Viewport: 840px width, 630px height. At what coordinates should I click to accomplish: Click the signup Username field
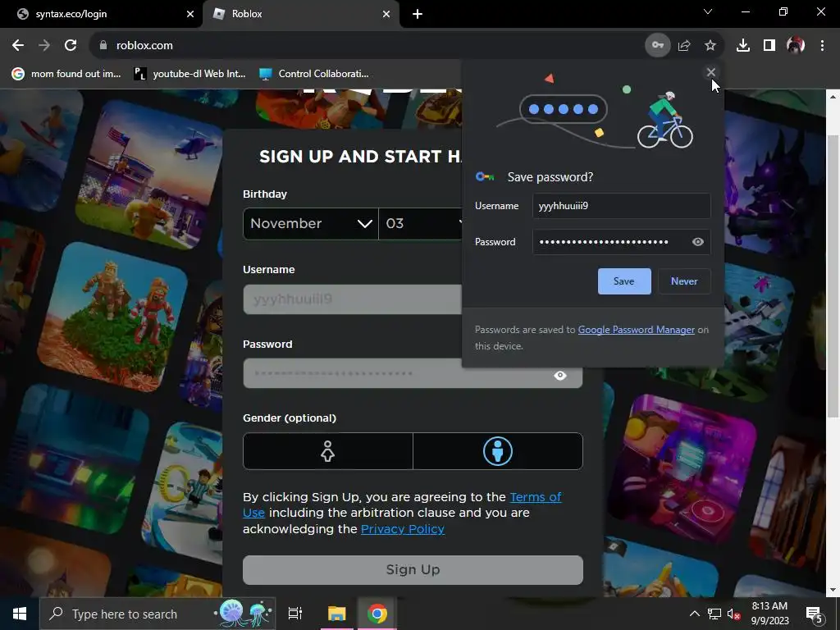(x=353, y=299)
